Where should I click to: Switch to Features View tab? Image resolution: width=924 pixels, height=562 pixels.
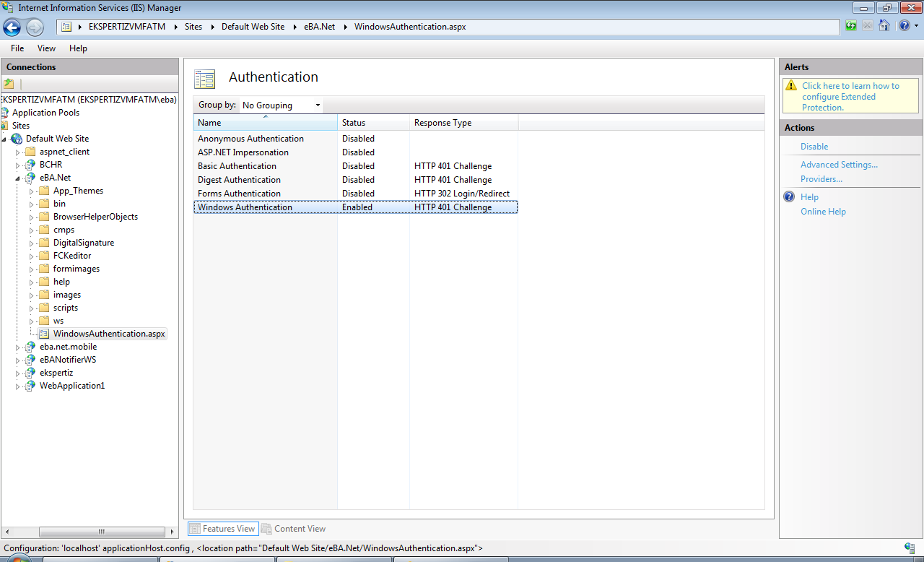(x=222, y=529)
